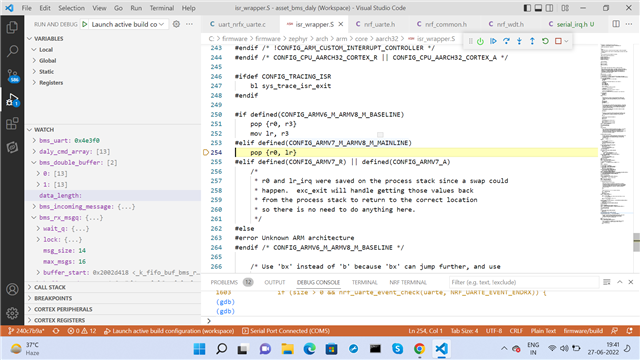The width and height of the screenshot is (640, 360).
Task: Open Source Control view with 586 badge
Action: coord(12,75)
